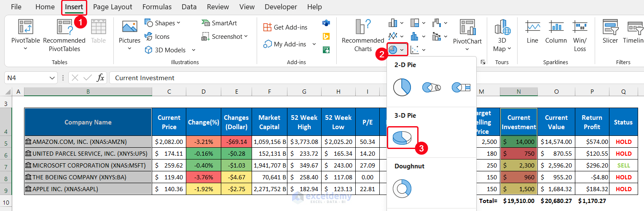This screenshot has height=211, width=644.
Task: Open the Page Layout tab
Action: click(113, 7)
